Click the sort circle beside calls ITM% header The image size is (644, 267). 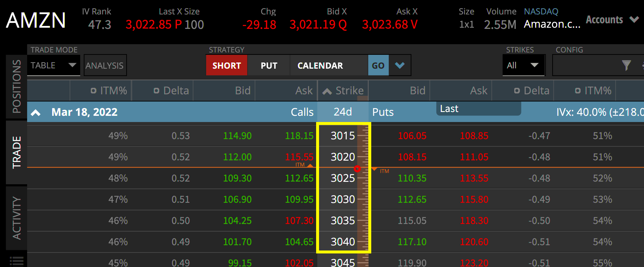(x=94, y=90)
